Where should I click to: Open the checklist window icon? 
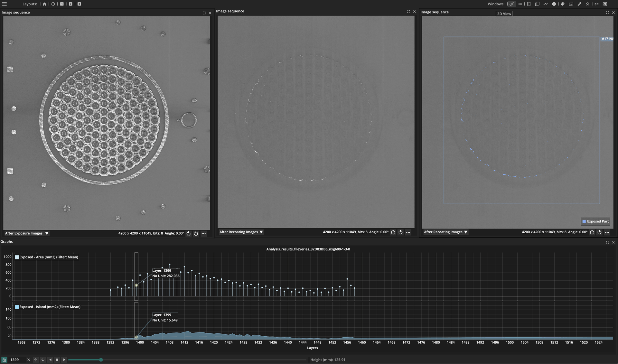pyautogui.click(x=596, y=4)
